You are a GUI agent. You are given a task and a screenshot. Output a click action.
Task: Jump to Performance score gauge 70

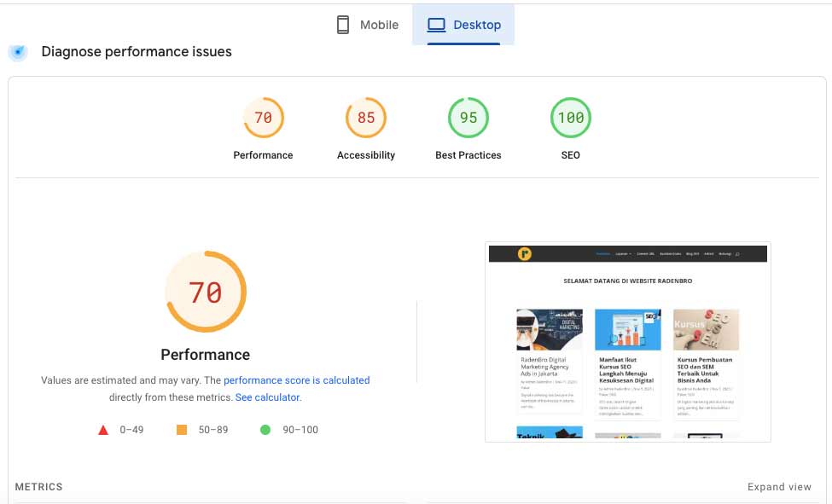263,117
